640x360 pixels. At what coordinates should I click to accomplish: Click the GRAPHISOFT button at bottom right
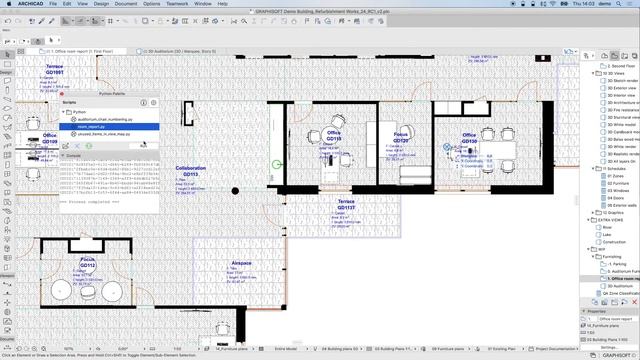618,356
